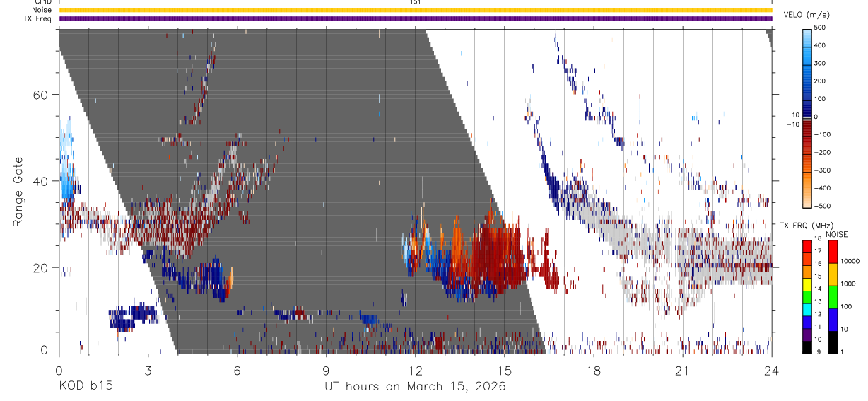Click the 6 tick on UT hours axis
The width and height of the screenshot is (868, 401).
coord(237,370)
